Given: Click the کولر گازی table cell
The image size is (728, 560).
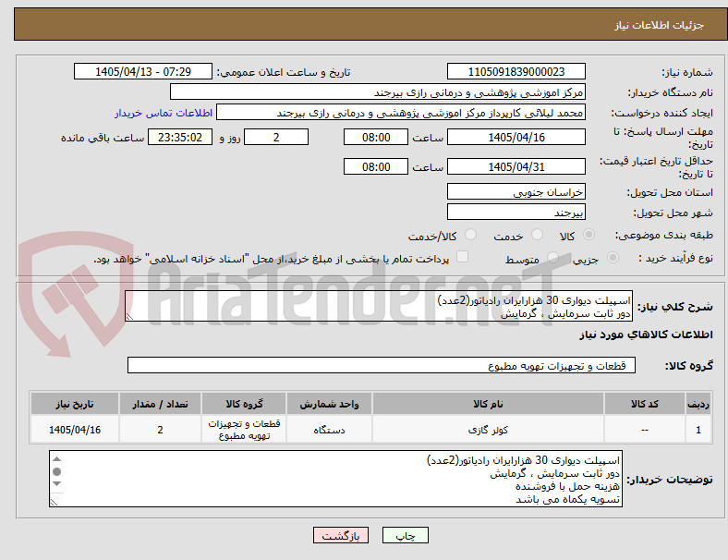Looking at the screenshot, I should (x=488, y=430).
